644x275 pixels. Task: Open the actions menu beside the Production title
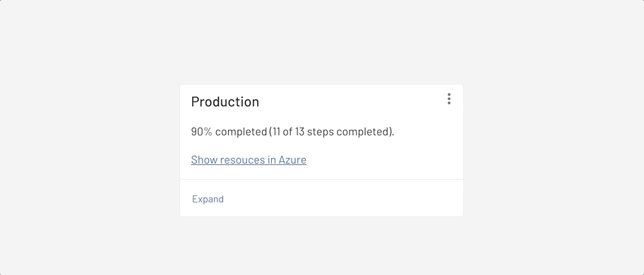(x=449, y=99)
